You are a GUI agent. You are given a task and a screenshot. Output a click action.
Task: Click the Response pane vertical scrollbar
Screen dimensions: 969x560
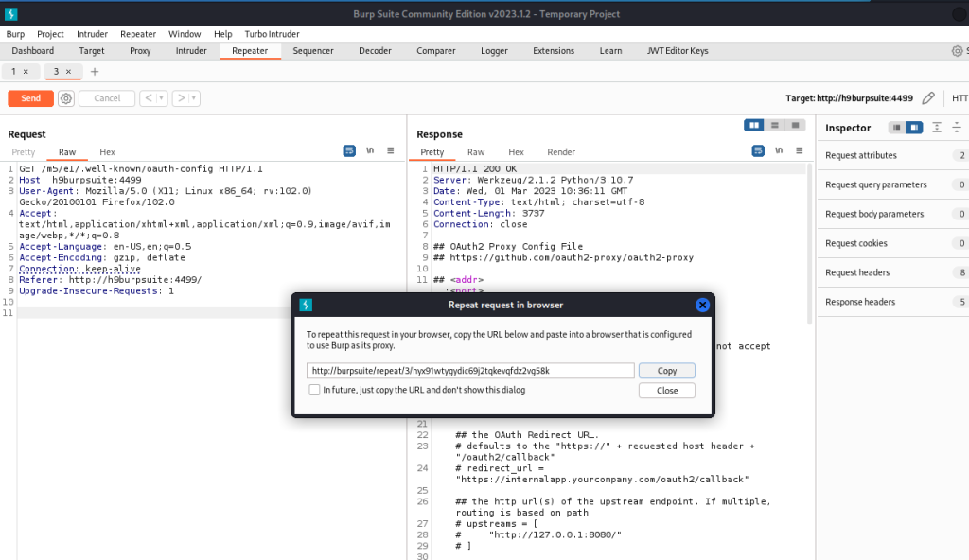(810, 244)
